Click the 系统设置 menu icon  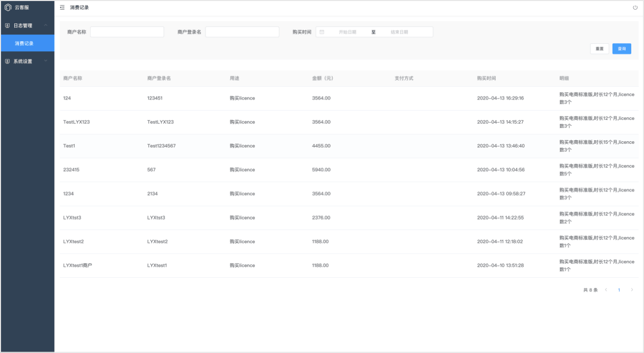7,61
